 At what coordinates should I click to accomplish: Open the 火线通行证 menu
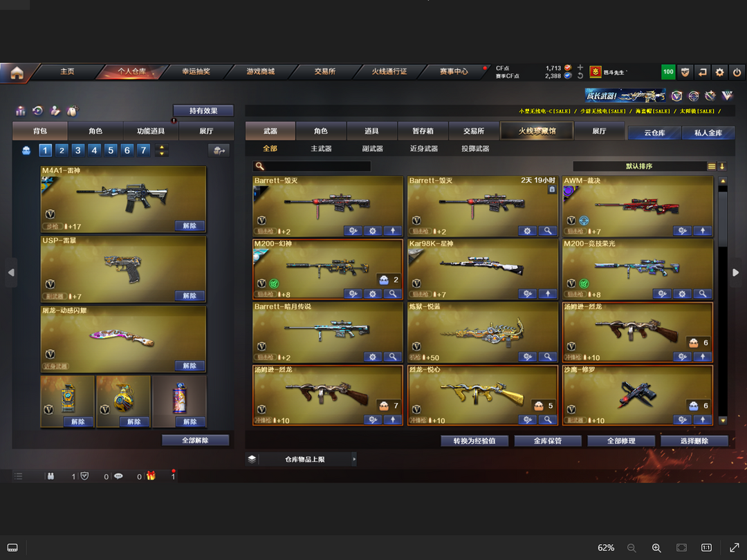coord(389,71)
